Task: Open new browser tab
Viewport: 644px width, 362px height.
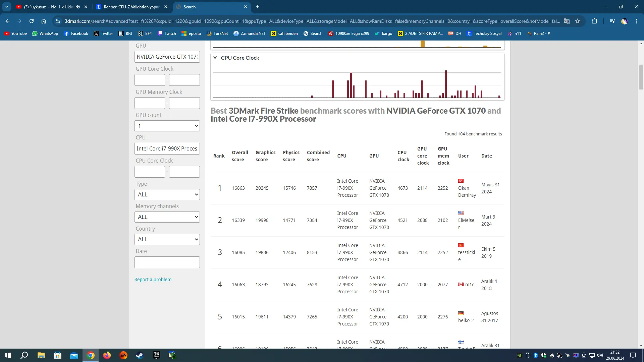Action: 258,7
